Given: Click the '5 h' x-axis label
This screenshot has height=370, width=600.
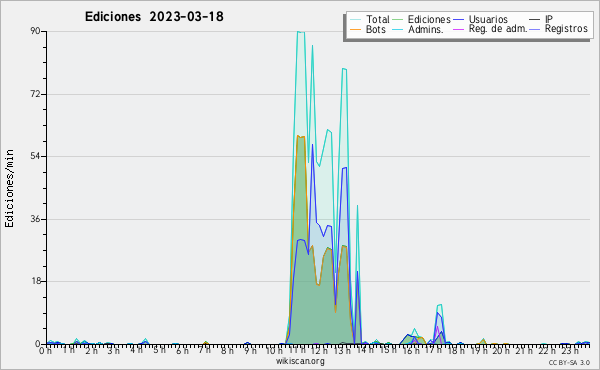Looking at the screenshot, I should tap(159, 350).
